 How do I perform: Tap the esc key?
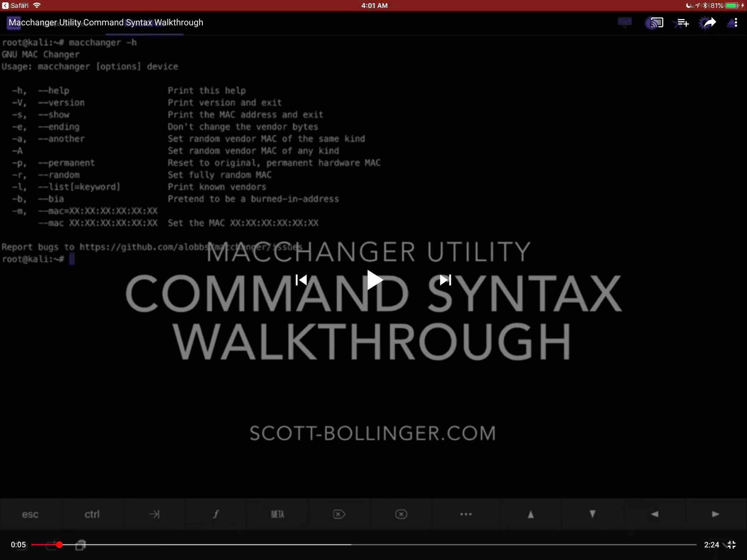click(30, 514)
